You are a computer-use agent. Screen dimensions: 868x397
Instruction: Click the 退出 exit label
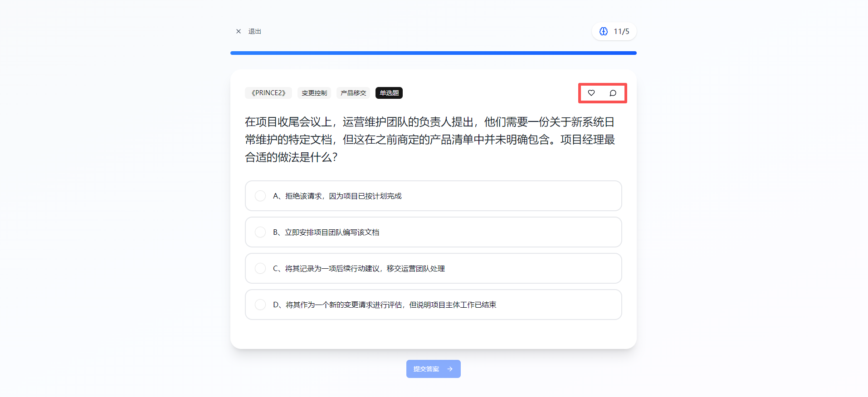254,31
